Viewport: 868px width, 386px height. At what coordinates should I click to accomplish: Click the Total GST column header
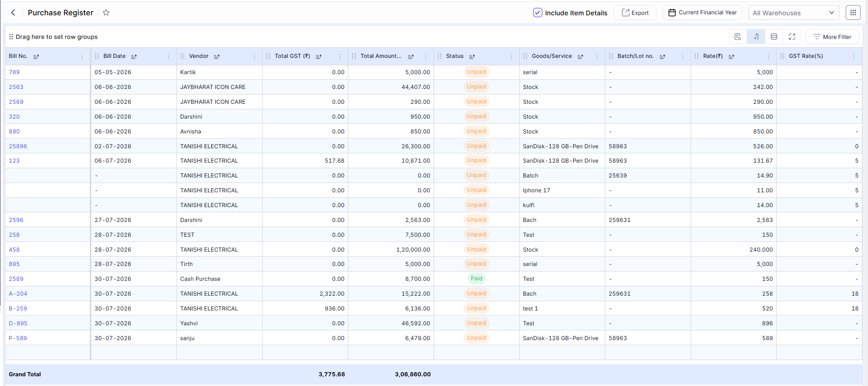pyautogui.click(x=292, y=56)
